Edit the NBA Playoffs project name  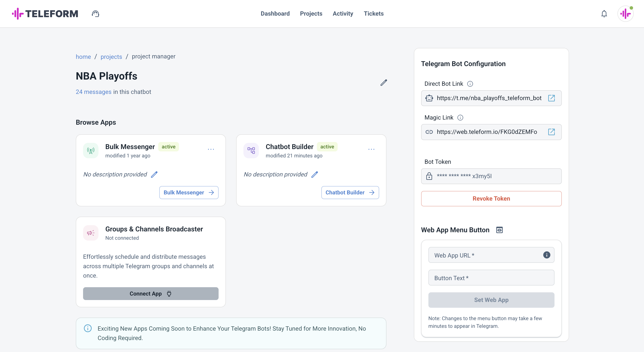(x=384, y=83)
